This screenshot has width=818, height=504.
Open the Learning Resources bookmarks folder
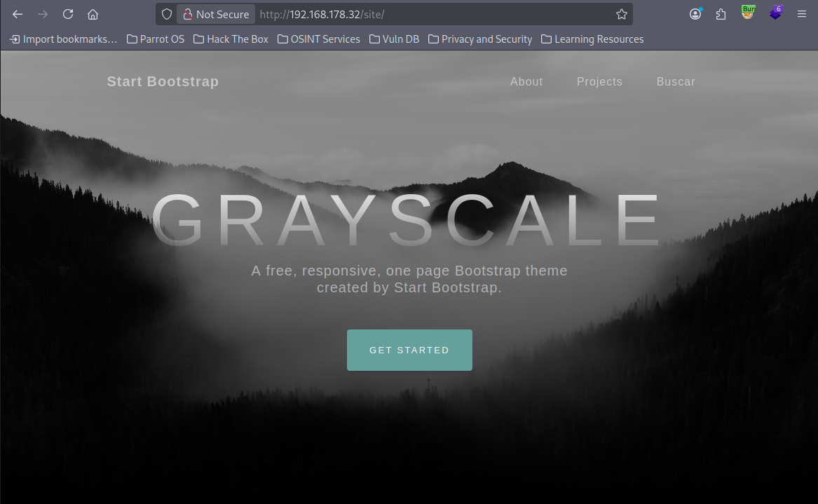coord(592,39)
